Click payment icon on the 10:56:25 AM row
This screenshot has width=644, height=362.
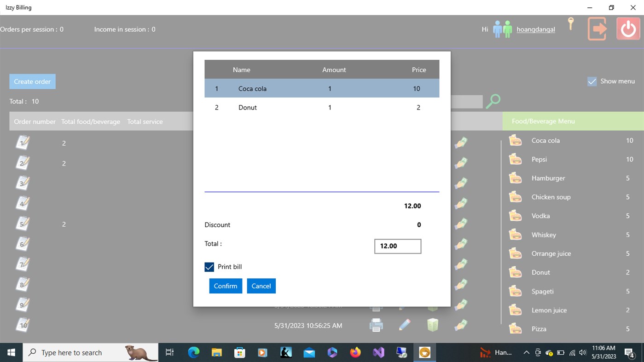(x=461, y=325)
